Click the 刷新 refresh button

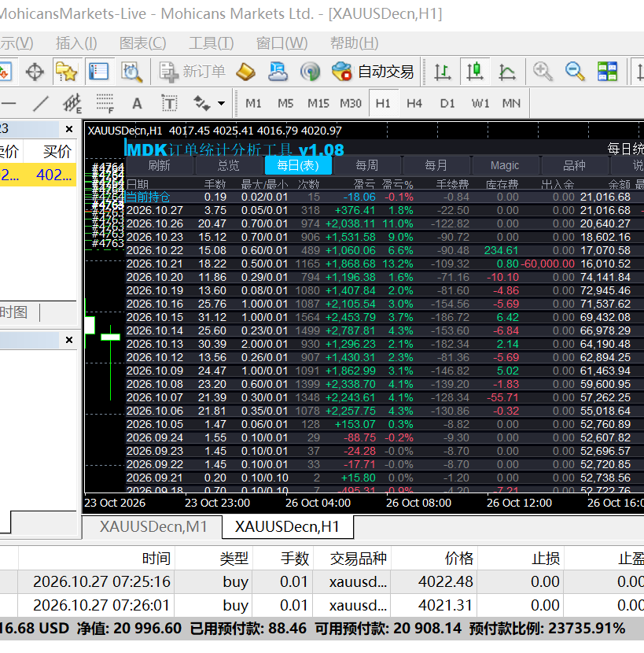click(x=159, y=165)
